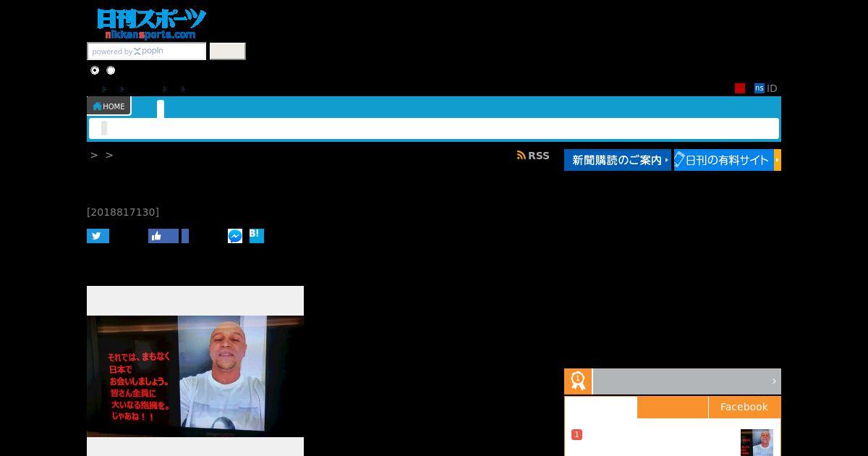Click the popIn search input field
The height and width of the screenshot is (456, 868).
click(x=147, y=51)
